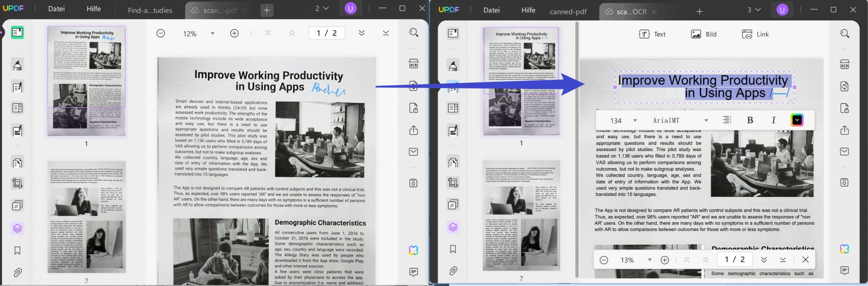Click the OCR icon in left window
The height and width of the screenshot is (286, 868).
pos(413,64)
